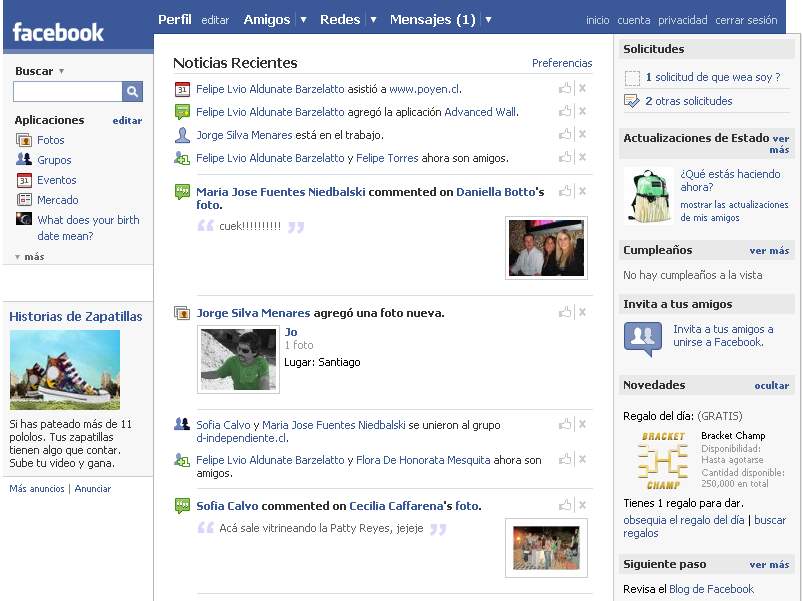The width and height of the screenshot is (802, 601).
Task: Open the Amigos dropdown arrow
Action: tap(303, 20)
